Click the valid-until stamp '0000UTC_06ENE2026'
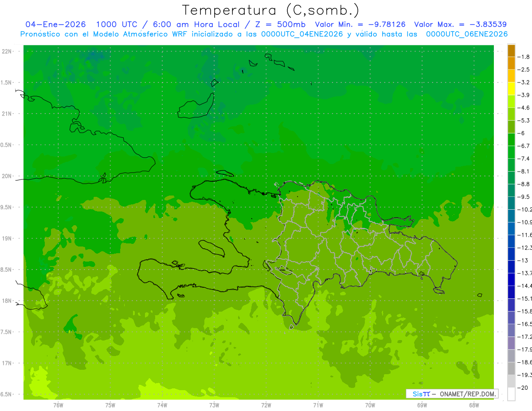532x411 pixels. [x=467, y=34]
